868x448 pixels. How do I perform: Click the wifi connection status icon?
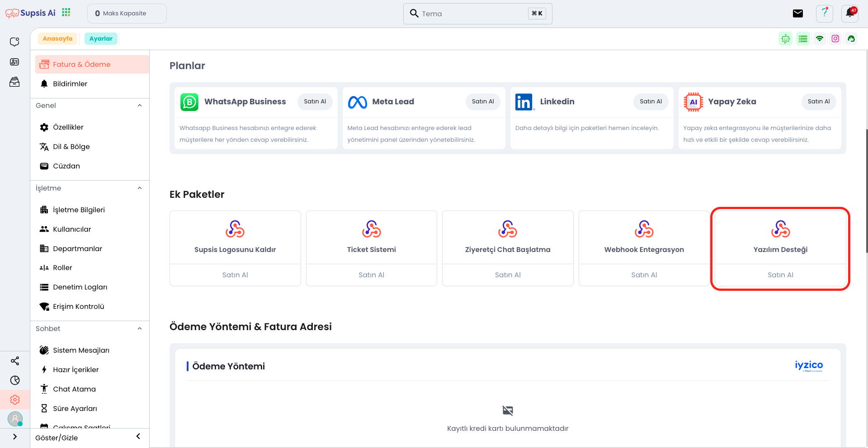820,39
